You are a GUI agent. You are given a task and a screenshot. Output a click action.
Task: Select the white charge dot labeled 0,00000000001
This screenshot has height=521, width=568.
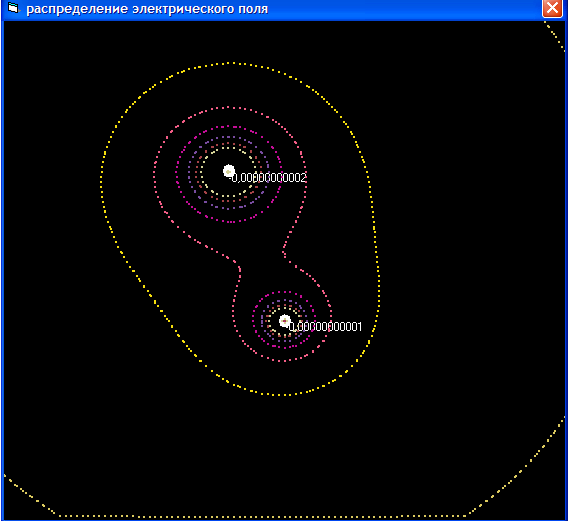285,321
